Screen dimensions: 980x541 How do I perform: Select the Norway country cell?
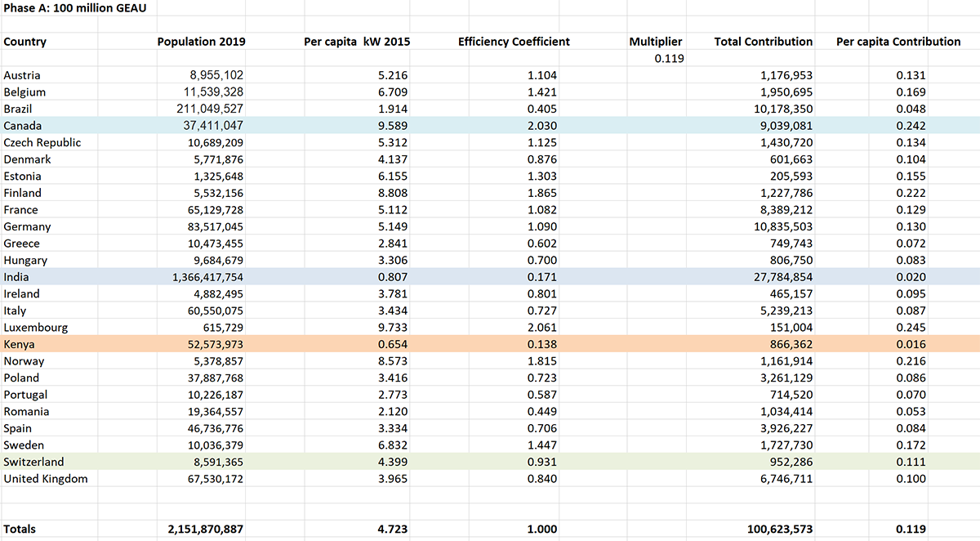[24, 361]
